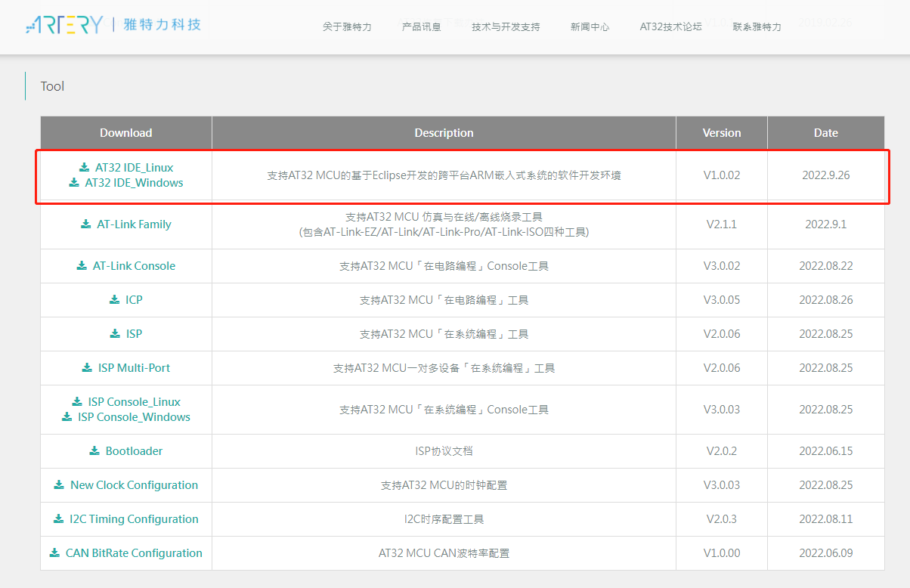Download the ICP tool link
The width and height of the screenshot is (910, 588).
[134, 299]
